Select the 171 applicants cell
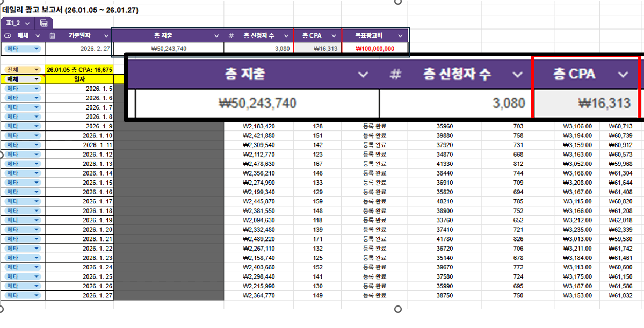Screen dimensions: 644x328 coord(317,239)
